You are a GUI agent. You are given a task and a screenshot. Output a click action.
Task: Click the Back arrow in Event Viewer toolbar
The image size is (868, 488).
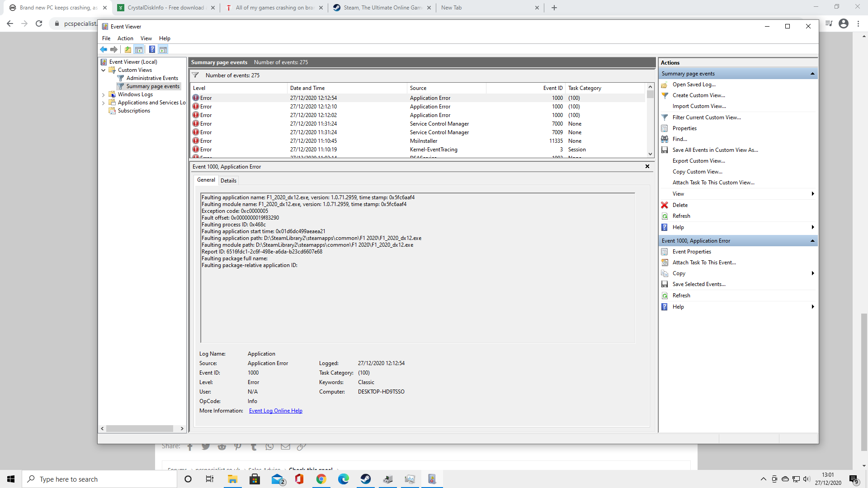click(104, 50)
